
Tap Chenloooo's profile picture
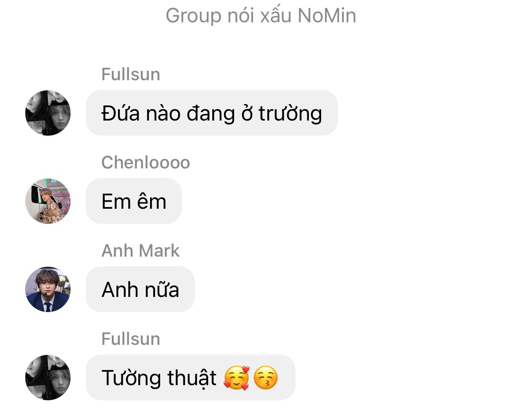point(48,201)
